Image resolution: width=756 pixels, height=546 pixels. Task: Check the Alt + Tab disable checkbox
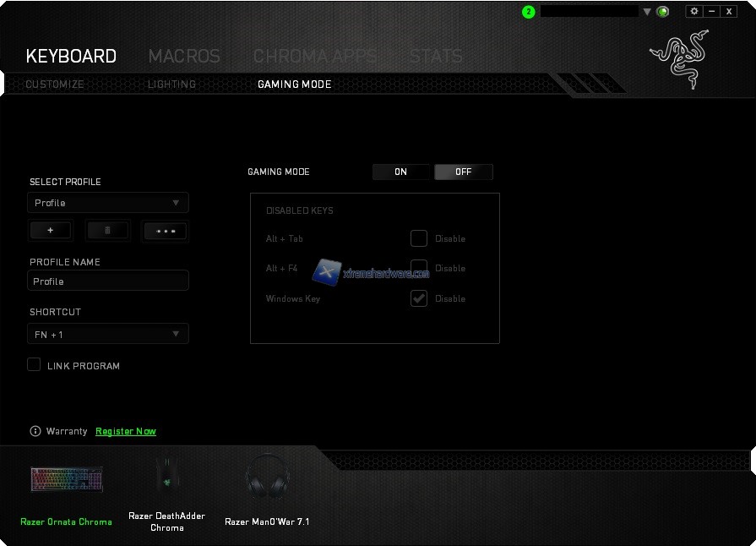419,238
